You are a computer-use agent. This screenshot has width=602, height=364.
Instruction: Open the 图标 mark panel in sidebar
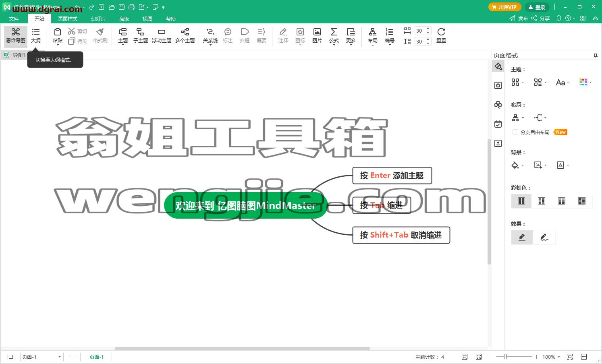pos(498,85)
